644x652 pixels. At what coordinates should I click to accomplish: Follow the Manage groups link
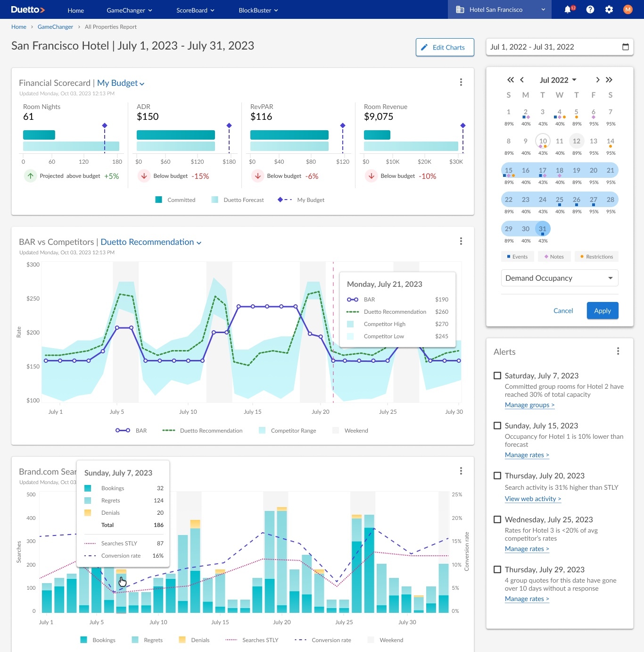point(529,405)
